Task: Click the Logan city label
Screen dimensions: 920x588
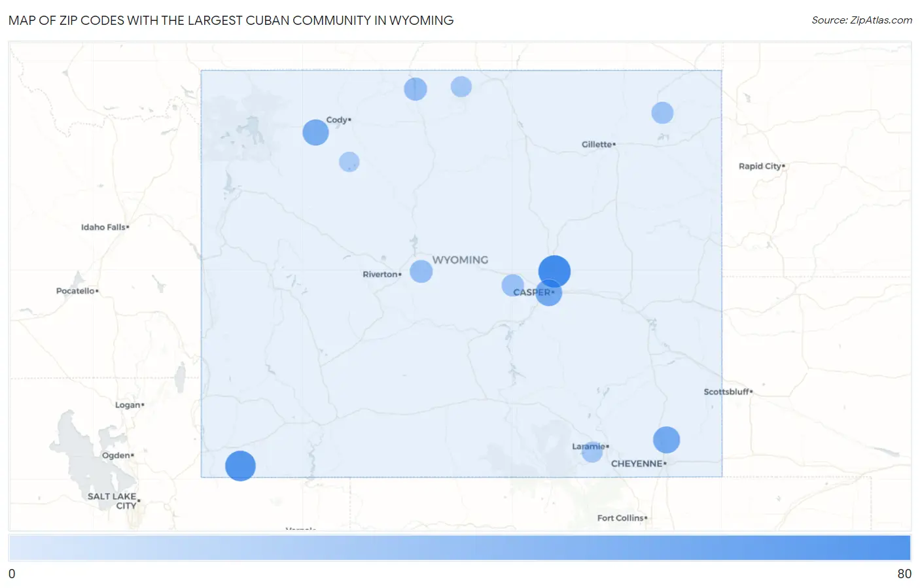Action: point(128,405)
